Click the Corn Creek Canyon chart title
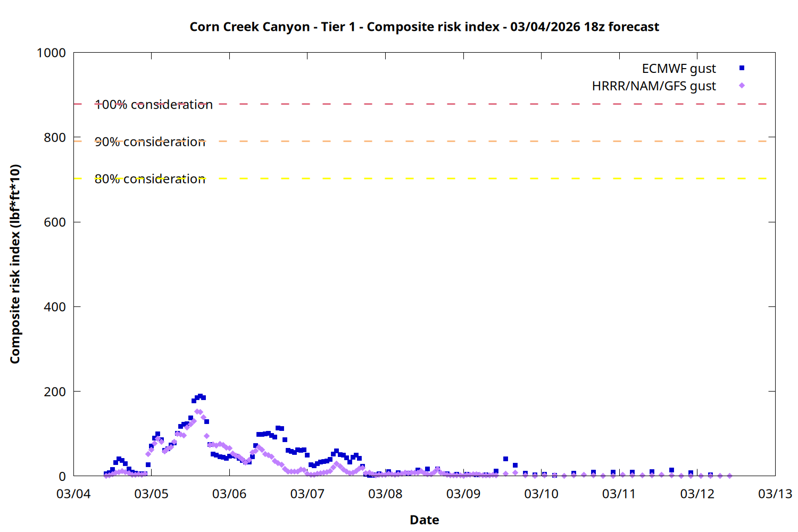The width and height of the screenshot is (798, 532). pyautogui.click(x=424, y=27)
